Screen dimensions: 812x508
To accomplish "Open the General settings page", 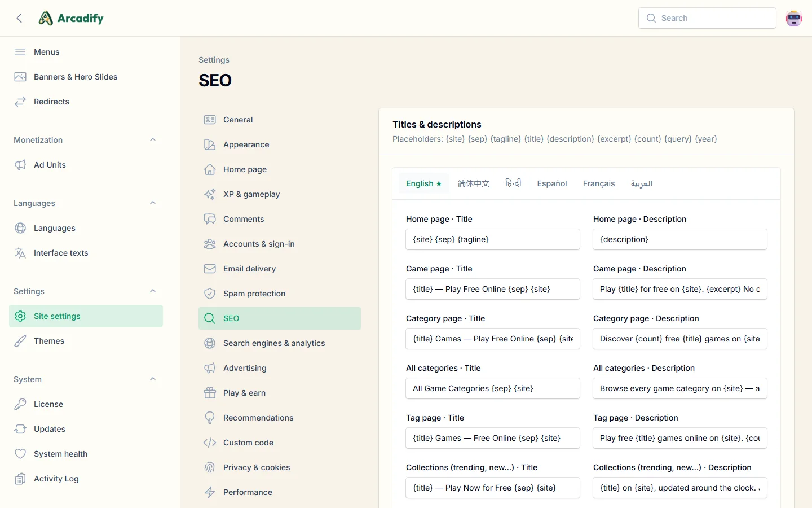I will click(x=280, y=120).
